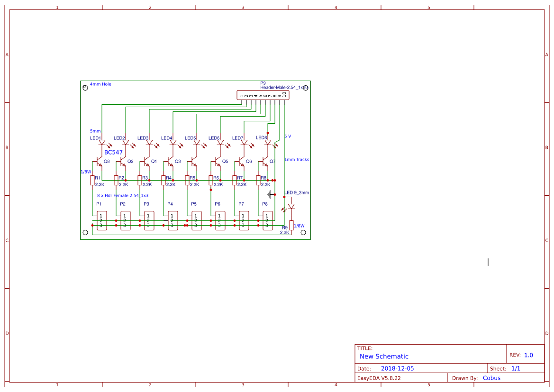Select the 1mm Tracks annotation text

point(296,159)
